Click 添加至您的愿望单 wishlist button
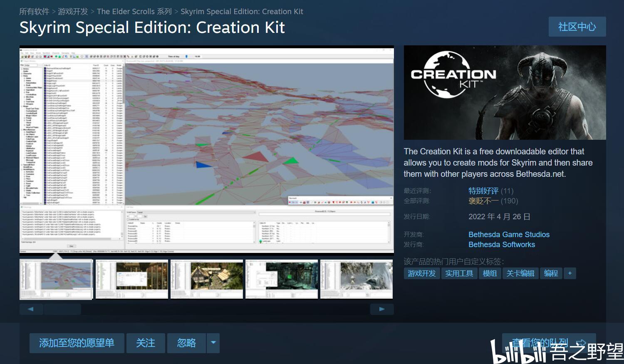The image size is (624, 364). [x=77, y=343]
